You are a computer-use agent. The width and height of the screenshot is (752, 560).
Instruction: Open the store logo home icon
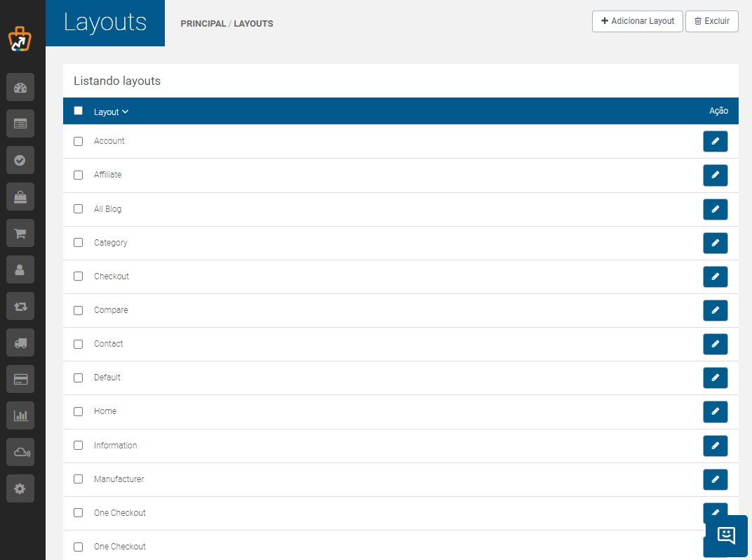pos(20,39)
